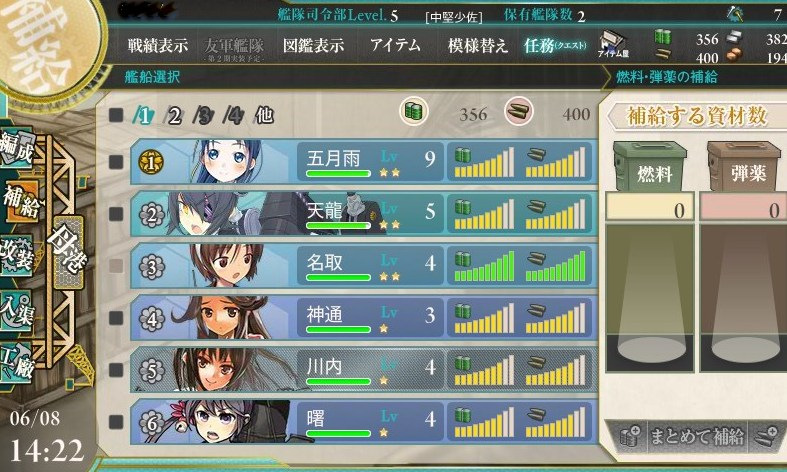
Task: Return to home port via 母港 icon
Action: 68,253
